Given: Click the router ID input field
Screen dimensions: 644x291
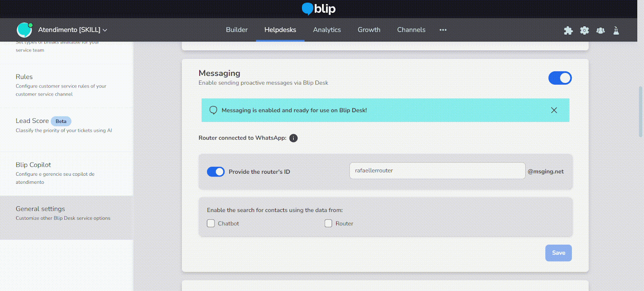Looking at the screenshot, I should (437, 170).
